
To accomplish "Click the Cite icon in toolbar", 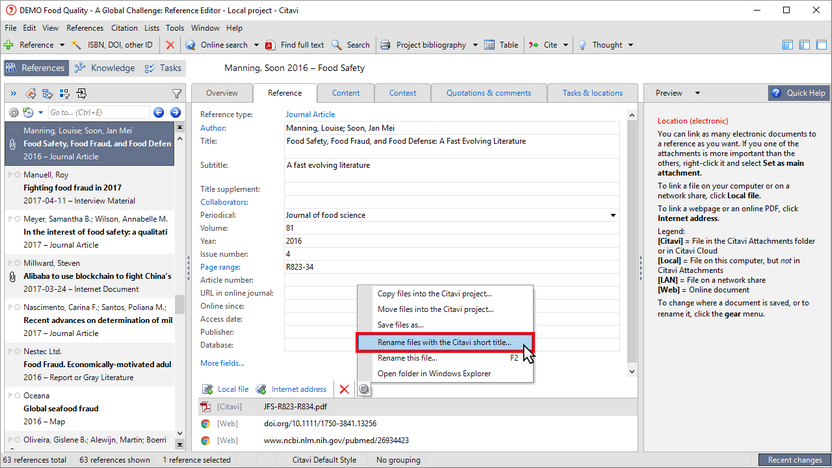I will click(x=533, y=45).
